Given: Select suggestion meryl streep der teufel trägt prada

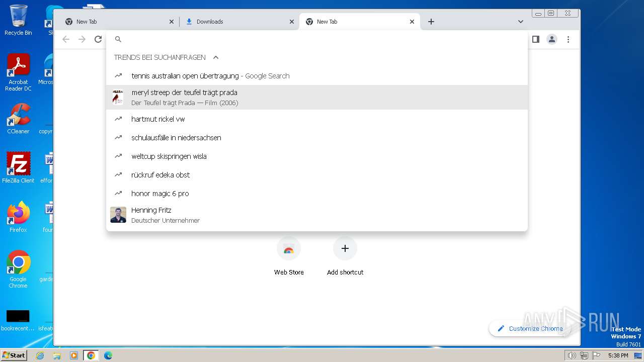Looking at the screenshot, I should [317, 97].
